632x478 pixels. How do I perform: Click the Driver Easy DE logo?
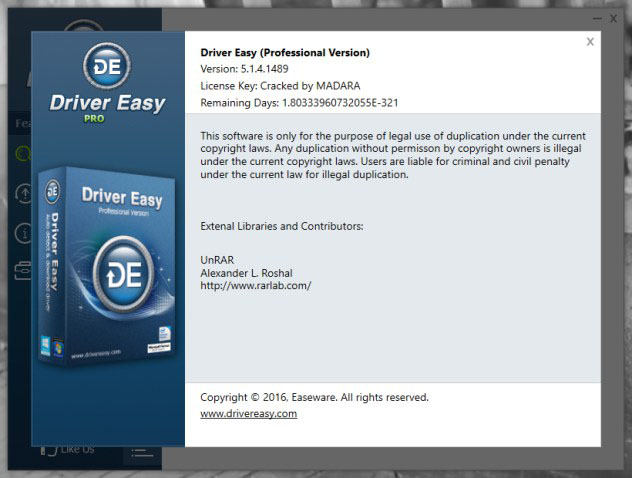pyautogui.click(x=107, y=66)
